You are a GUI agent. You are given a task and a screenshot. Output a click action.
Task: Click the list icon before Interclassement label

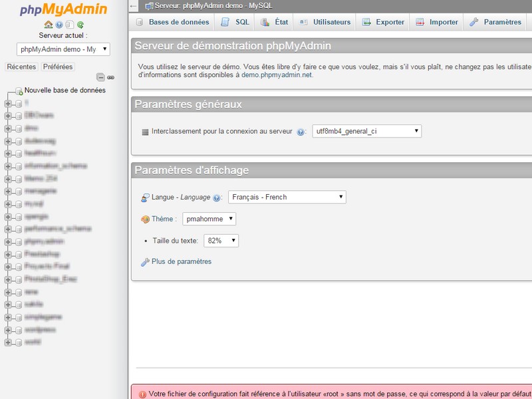point(145,132)
